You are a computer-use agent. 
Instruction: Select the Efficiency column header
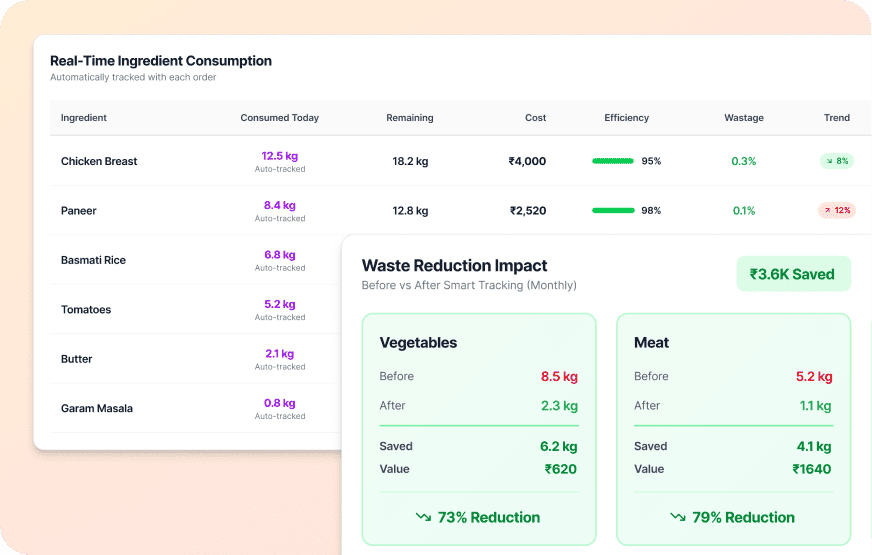pyautogui.click(x=627, y=117)
